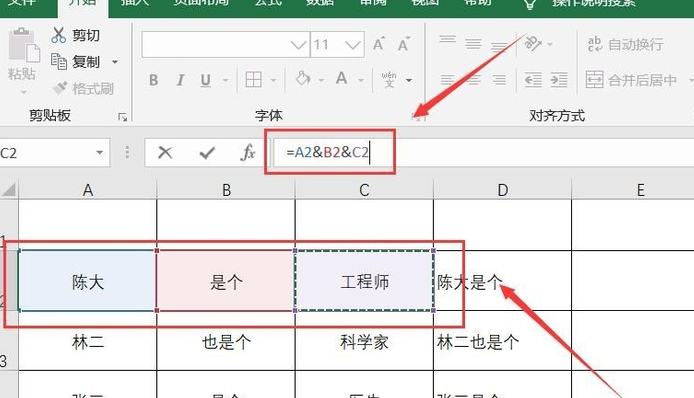Screen dimensions: 694x398
Task: Toggle Wrap Text (自动换行)
Action: coord(625,44)
